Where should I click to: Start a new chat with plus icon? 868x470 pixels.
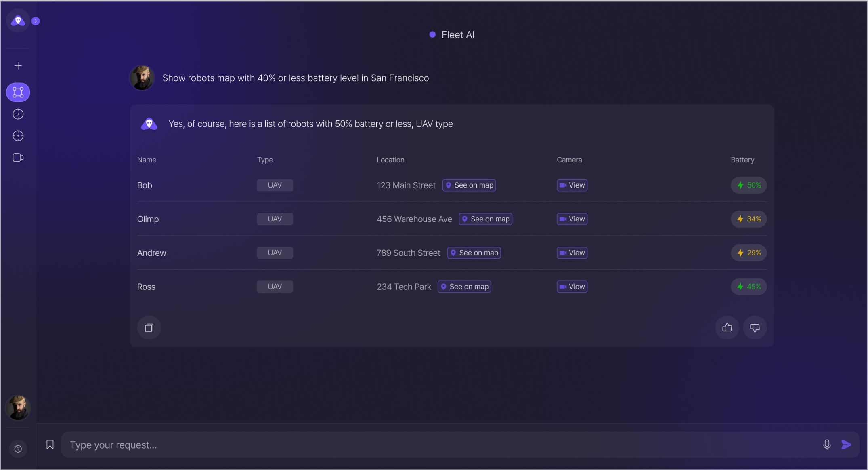(x=18, y=66)
